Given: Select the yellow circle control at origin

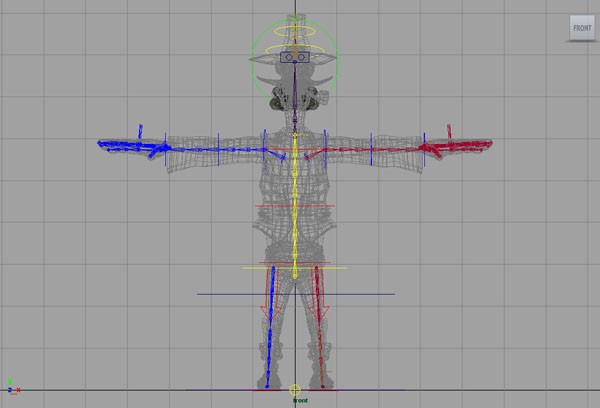Looking at the screenshot, I should click(295, 389).
